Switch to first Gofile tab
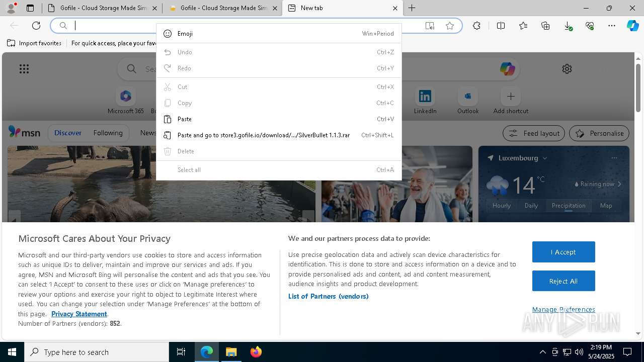The height and width of the screenshot is (362, 644). click(x=102, y=8)
